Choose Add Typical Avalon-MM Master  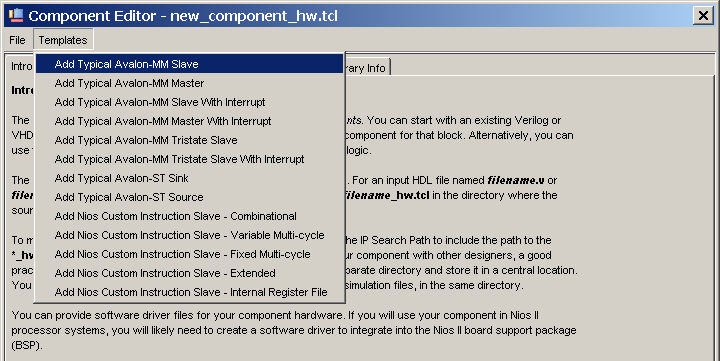190,83
